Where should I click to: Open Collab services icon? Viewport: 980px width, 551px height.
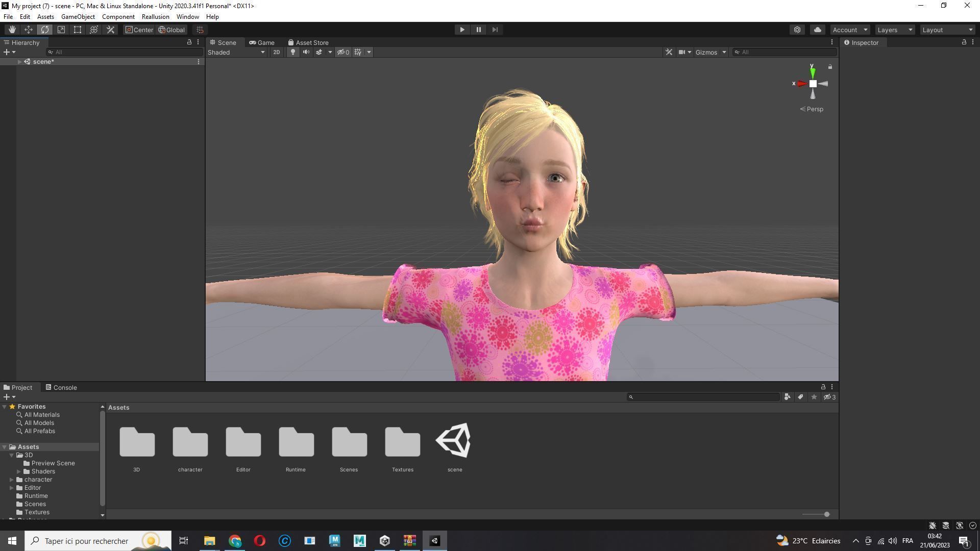tap(797, 30)
